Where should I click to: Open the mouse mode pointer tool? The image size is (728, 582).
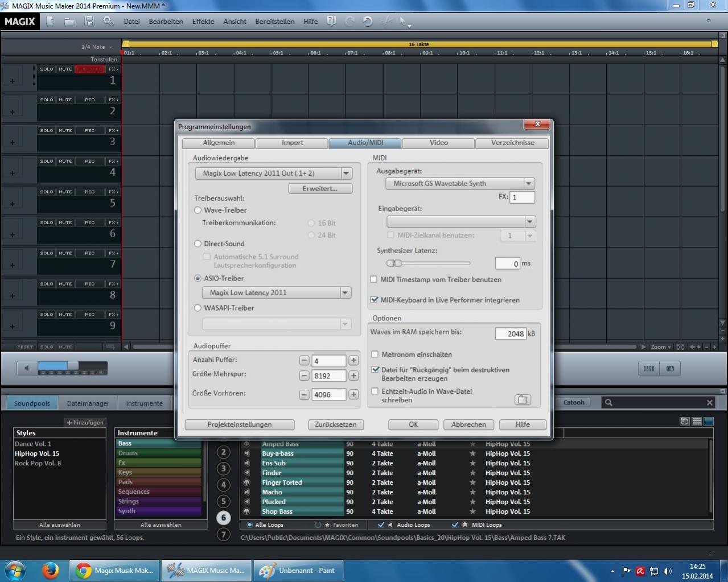(x=404, y=22)
